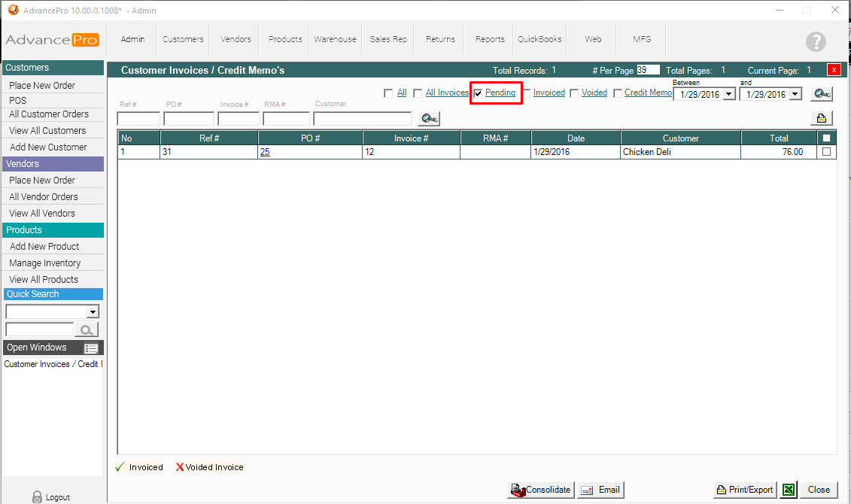Screen dimensions: 851x504
Task: Open the Between start date dropdown
Action: (x=728, y=95)
